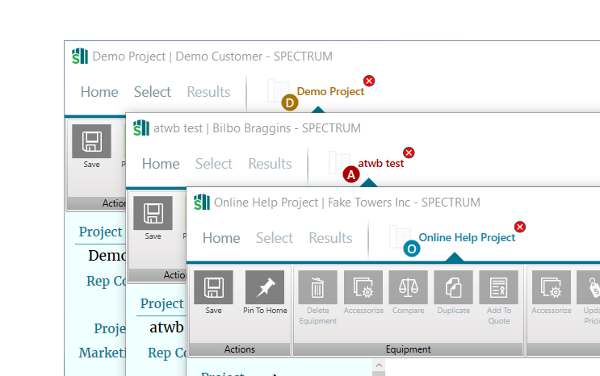The image size is (600, 376).
Task: Switch to Results tab in Demo Project window
Action: point(209,92)
